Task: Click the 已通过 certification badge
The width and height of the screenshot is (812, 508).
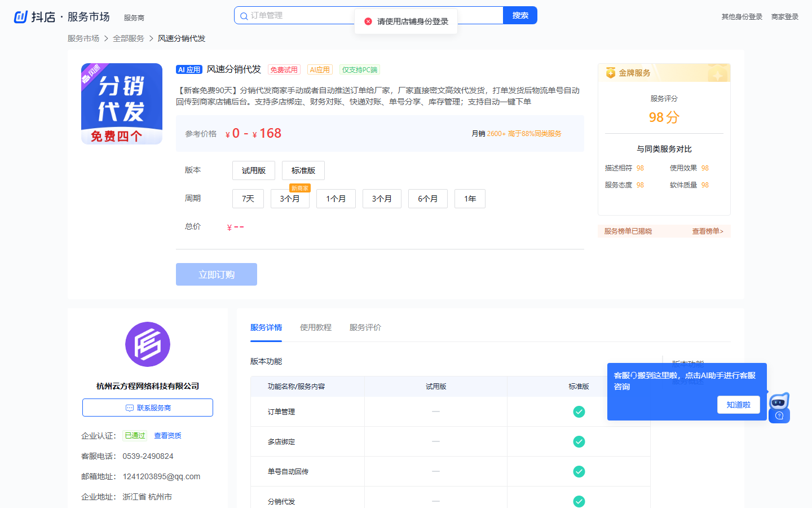Action: pyautogui.click(x=135, y=436)
